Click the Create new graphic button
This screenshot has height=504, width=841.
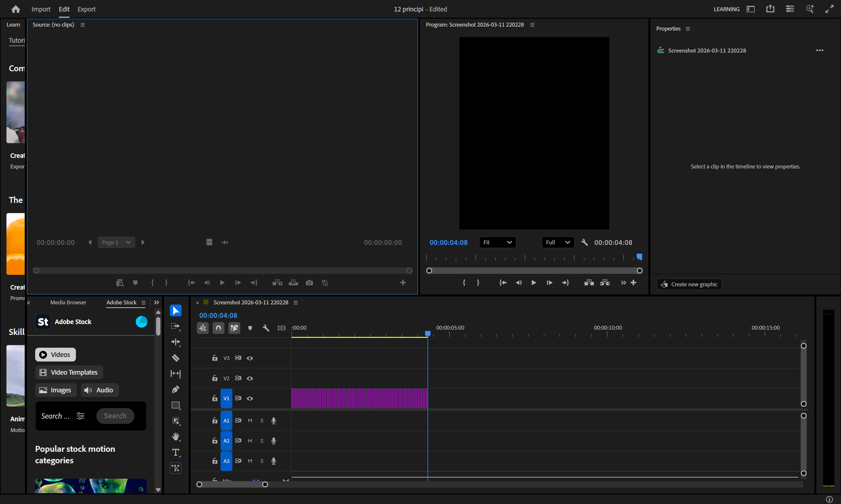click(x=689, y=284)
